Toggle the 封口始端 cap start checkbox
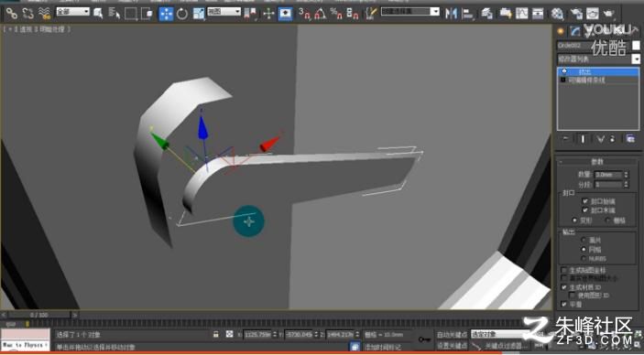This screenshot has height=355, width=644. [x=585, y=201]
